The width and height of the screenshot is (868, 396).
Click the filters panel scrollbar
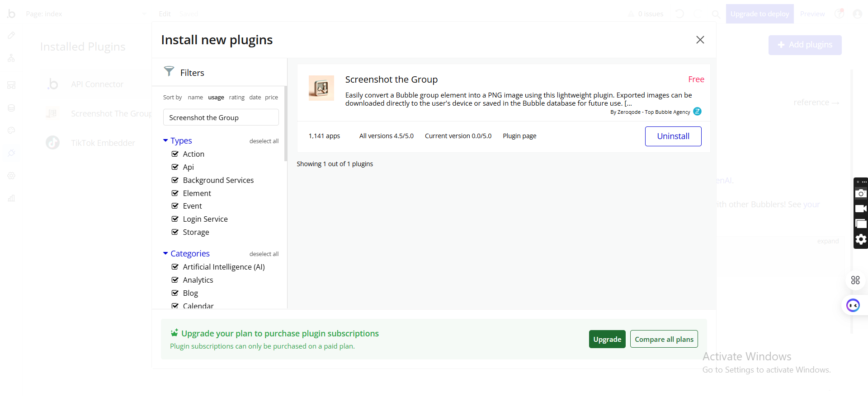coord(285,123)
